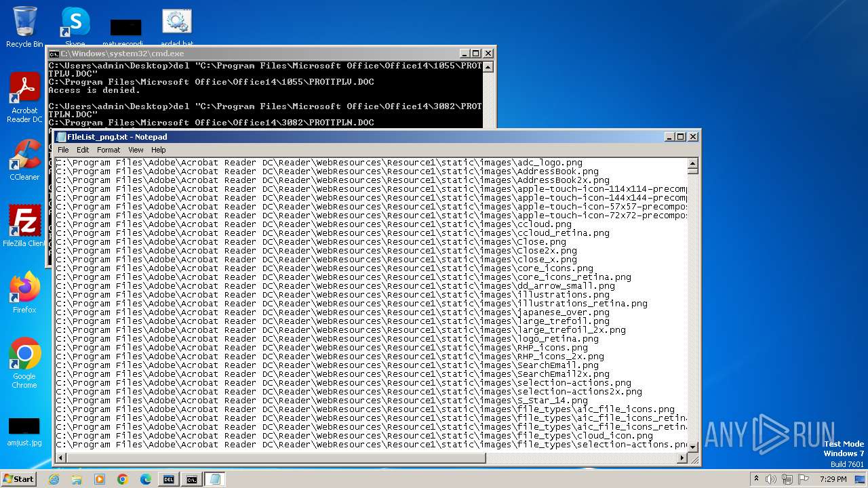Open Notepad's View menu
Screen dimensions: 868x488
(136, 150)
